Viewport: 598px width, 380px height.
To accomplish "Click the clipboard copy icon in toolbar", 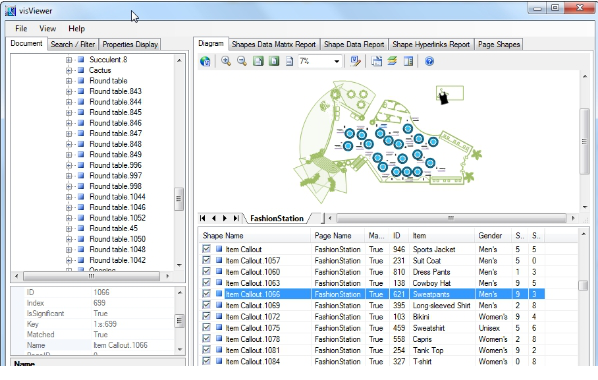I will point(376,61).
